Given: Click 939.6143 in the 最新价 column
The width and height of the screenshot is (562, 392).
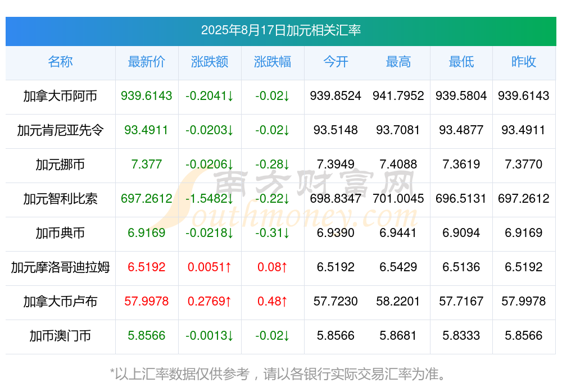Looking at the screenshot, I should tap(147, 95).
